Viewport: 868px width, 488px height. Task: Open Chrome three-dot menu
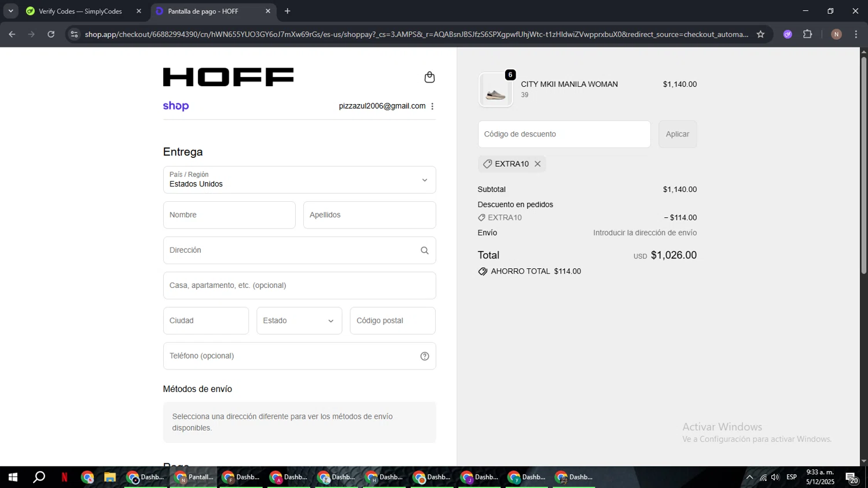pyautogui.click(x=856, y=34)
